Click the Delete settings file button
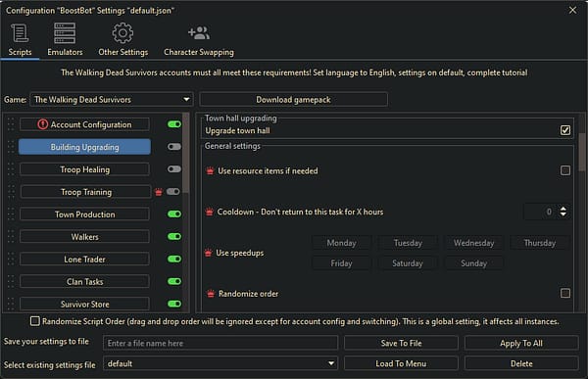Viewport: 588px width, 379px height. [521, 363]
